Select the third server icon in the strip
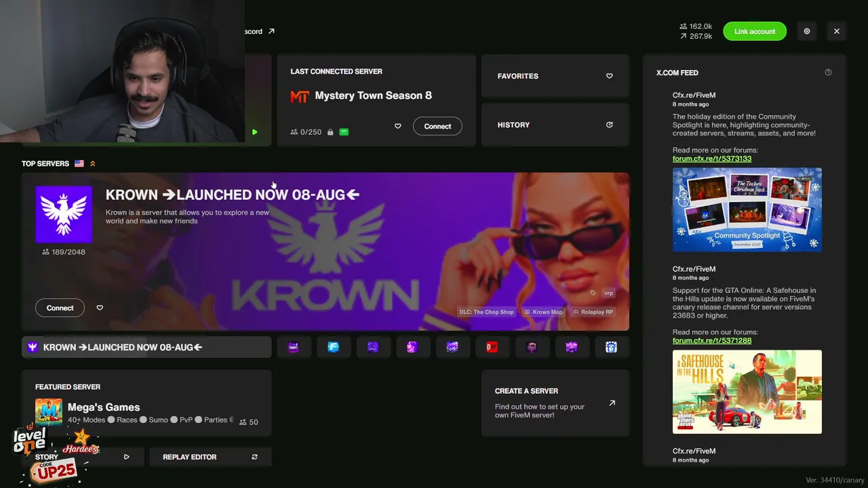The width and height of the screenshot is (868, 488). click(372, 347)
